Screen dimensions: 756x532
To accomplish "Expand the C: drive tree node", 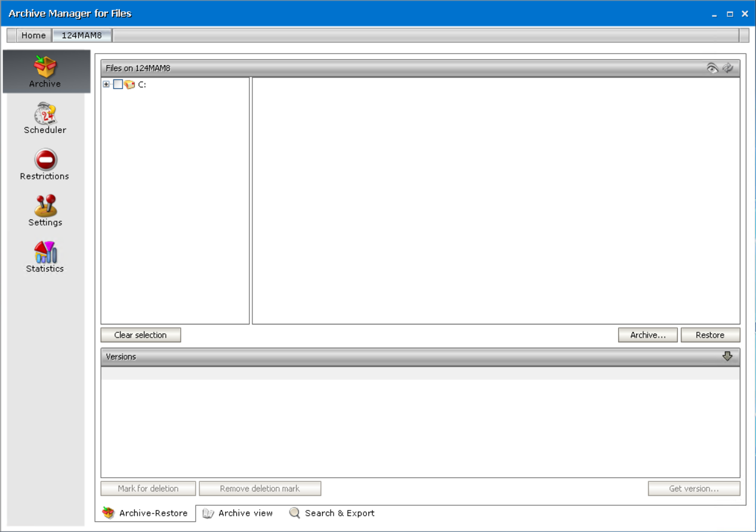I will pos(106,84).
